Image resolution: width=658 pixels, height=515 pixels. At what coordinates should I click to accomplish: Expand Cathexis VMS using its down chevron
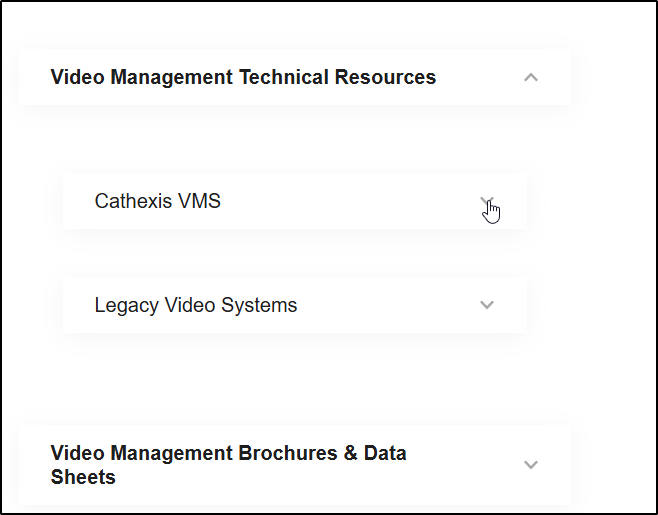[487, 201]
